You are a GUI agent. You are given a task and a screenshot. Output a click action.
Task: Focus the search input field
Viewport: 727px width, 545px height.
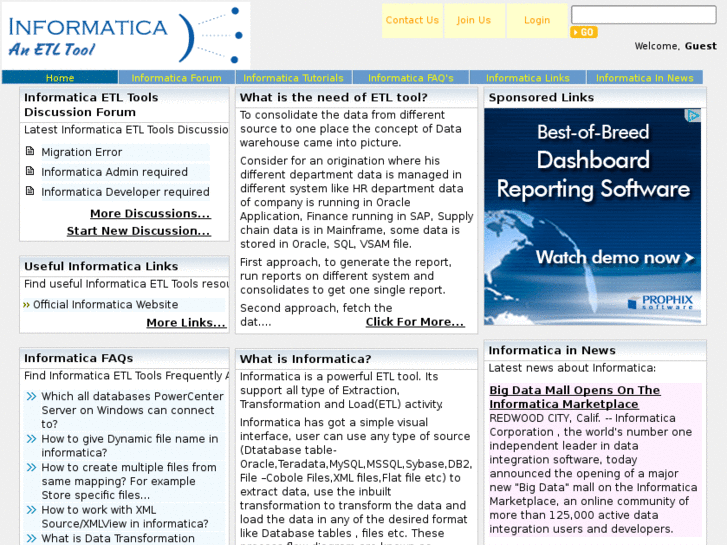tap(644, 14)
